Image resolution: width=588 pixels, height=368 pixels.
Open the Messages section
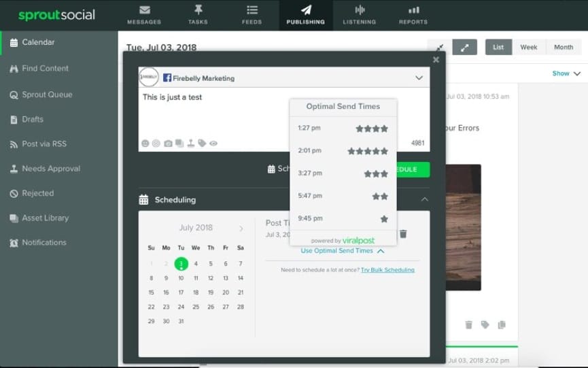[x=144, y=15]
